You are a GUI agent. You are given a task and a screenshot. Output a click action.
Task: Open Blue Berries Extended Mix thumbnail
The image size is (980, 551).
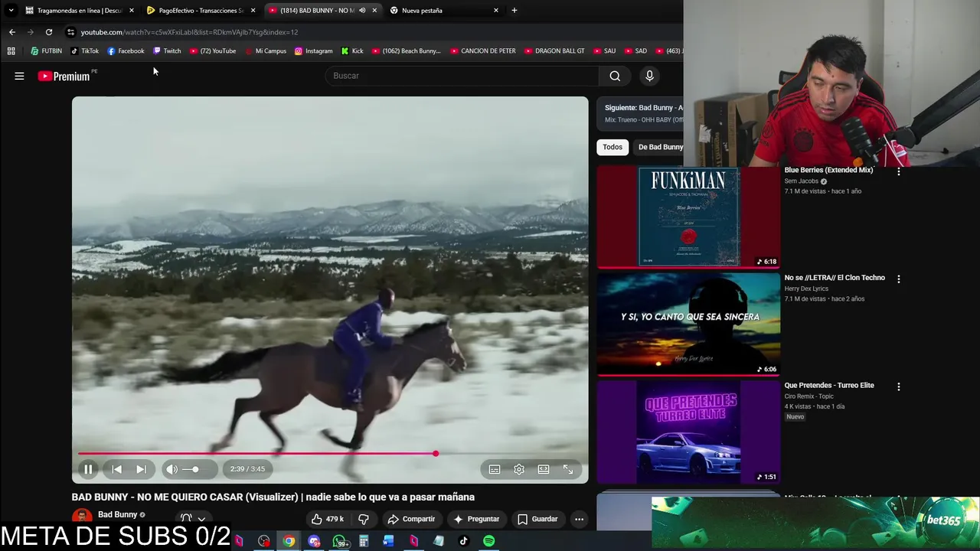tap(688, 217)
